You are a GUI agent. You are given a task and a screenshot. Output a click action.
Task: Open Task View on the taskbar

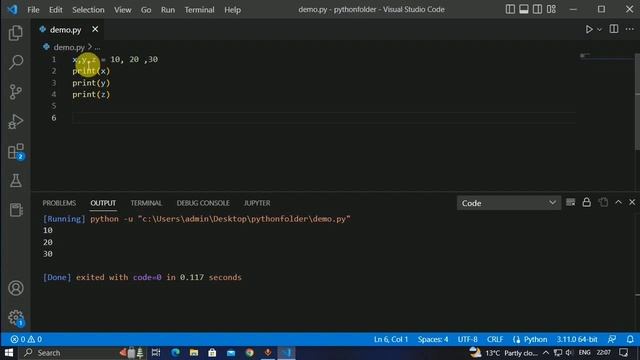[x=156, y=353]
